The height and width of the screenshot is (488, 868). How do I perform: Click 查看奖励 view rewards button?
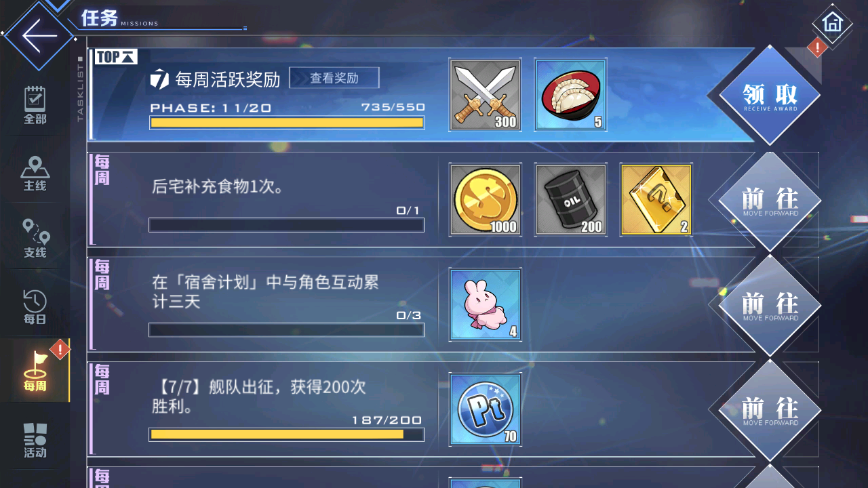(334, 78)
